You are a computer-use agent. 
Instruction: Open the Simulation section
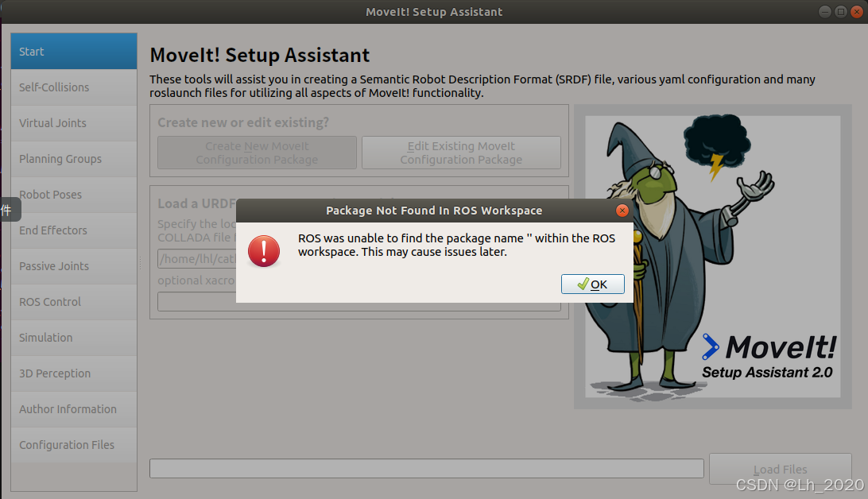tap(74, 338)
